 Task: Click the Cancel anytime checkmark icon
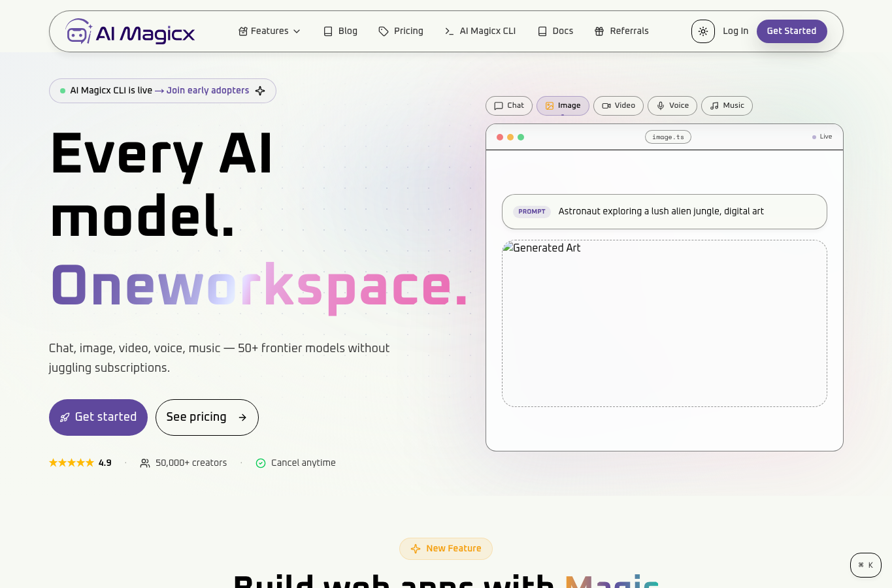[261, 463]
